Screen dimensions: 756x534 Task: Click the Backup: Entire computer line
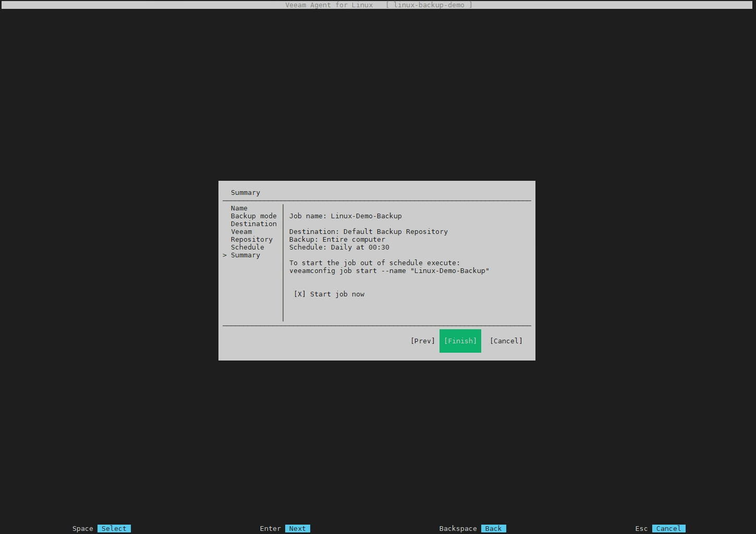pos(337,240)
